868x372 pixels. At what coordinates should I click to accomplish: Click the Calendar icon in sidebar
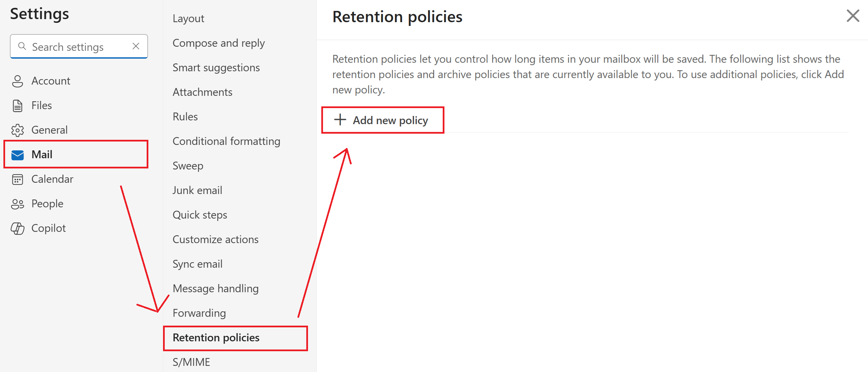pyautogui.click(x=17, y=179)
